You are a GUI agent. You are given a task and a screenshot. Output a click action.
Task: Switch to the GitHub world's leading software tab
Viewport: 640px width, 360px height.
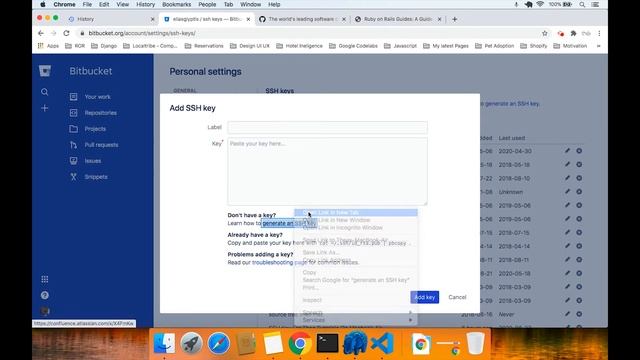(301, 19)
